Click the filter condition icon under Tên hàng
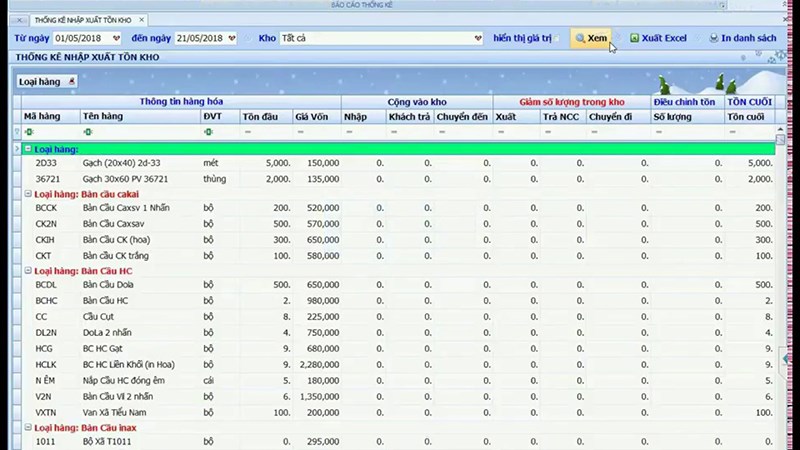 [88, 132]
